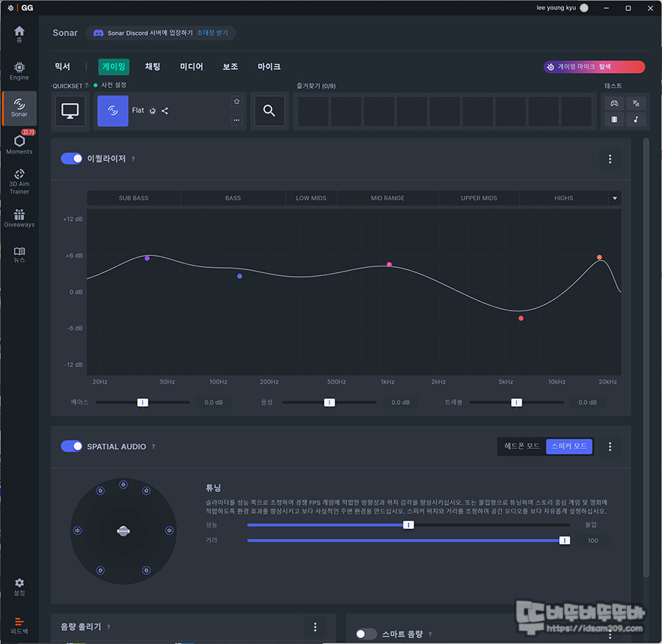Click the Discord invite link
The width and height of the screenshot is (662, 644).
[213, 33]
